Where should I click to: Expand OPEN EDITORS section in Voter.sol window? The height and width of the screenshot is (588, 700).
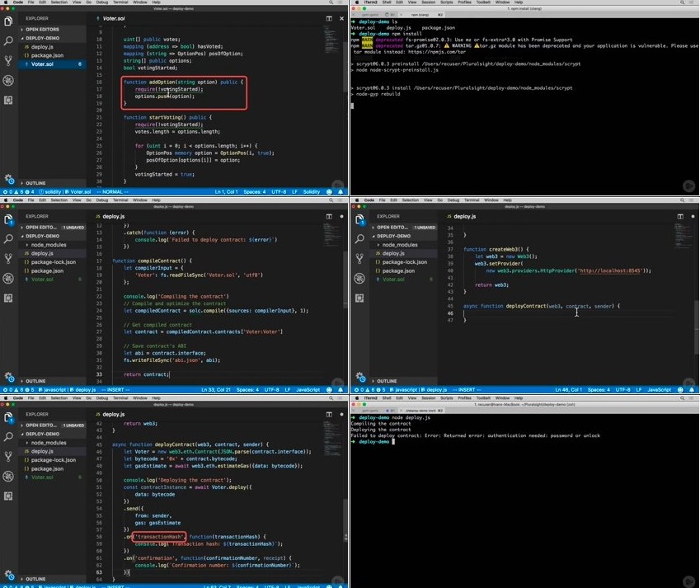coord(42,29)
